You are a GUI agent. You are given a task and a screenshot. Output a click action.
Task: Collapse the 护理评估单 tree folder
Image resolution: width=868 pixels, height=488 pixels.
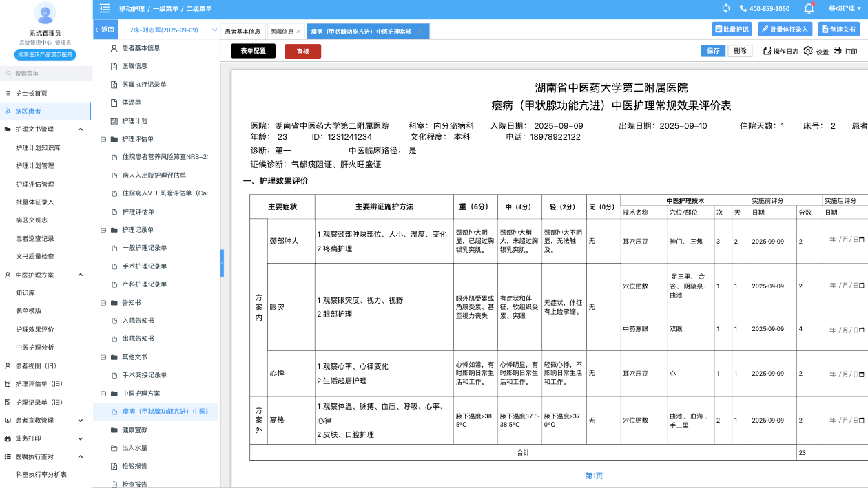point(103,139)
